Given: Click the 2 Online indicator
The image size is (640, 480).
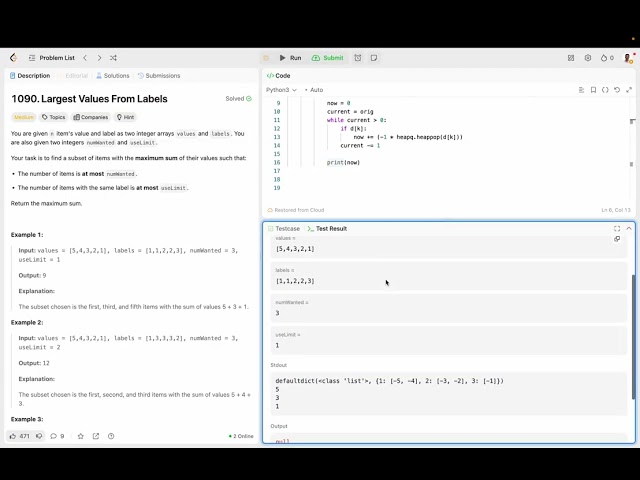Looking at the screenshot, I should pyautogui.click(x=241, y=436).
